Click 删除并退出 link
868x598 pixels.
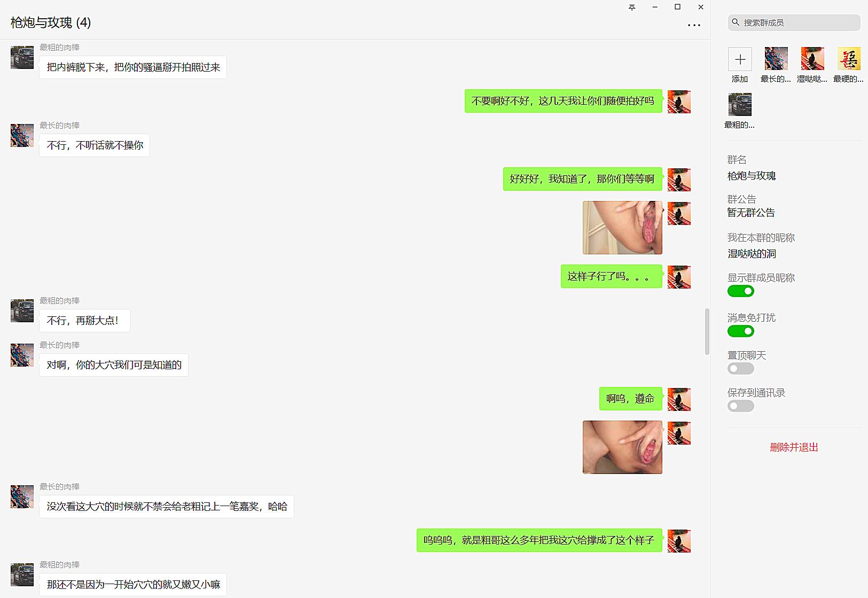click(x=794, y=447)
